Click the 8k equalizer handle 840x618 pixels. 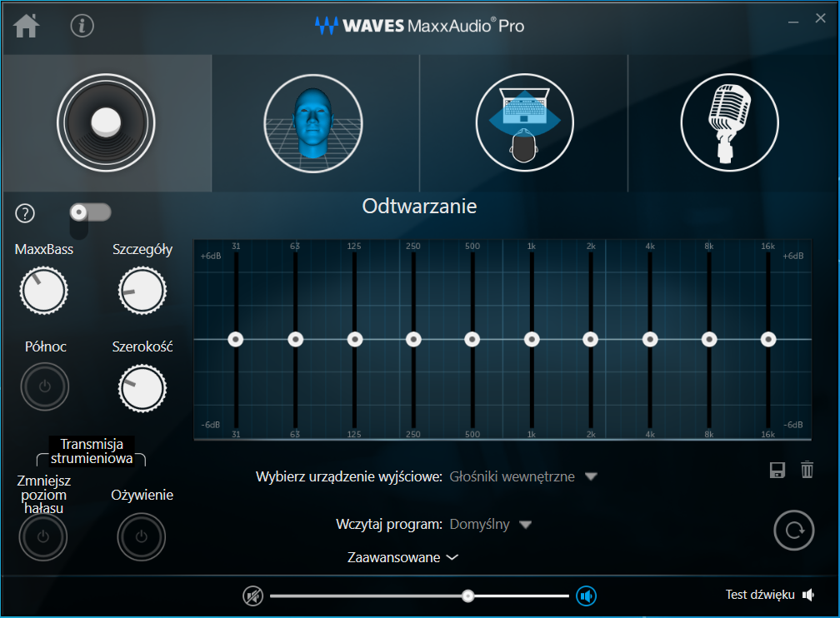click(709, 339)
